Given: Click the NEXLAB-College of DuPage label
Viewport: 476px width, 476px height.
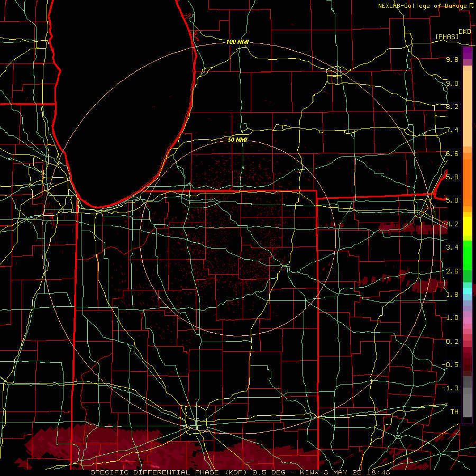Looking at the screenshot, I should 423,6.
